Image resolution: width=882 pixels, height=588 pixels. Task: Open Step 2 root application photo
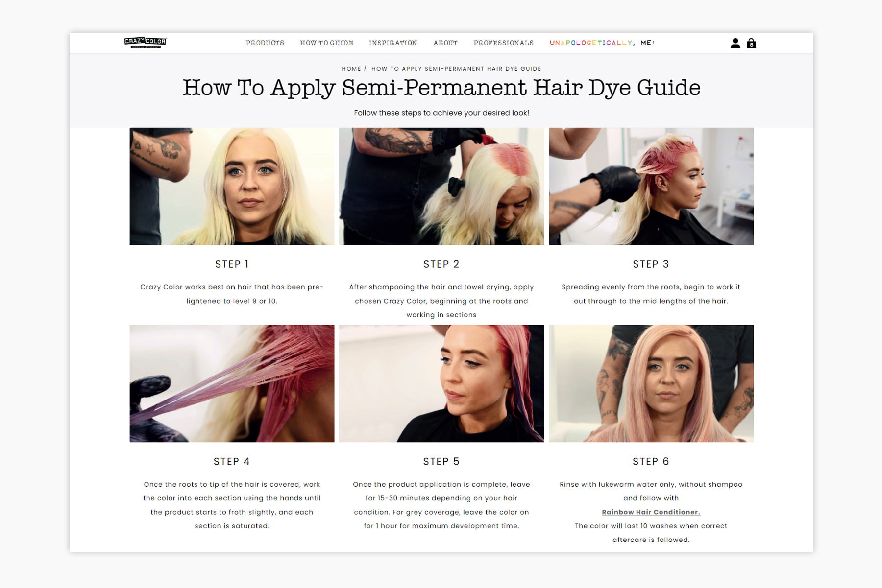[441, 187]
